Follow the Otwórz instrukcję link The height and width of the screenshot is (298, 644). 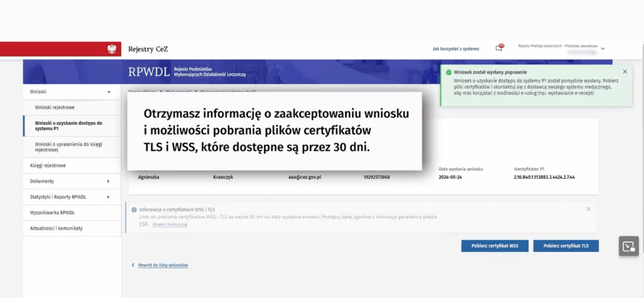170,224
